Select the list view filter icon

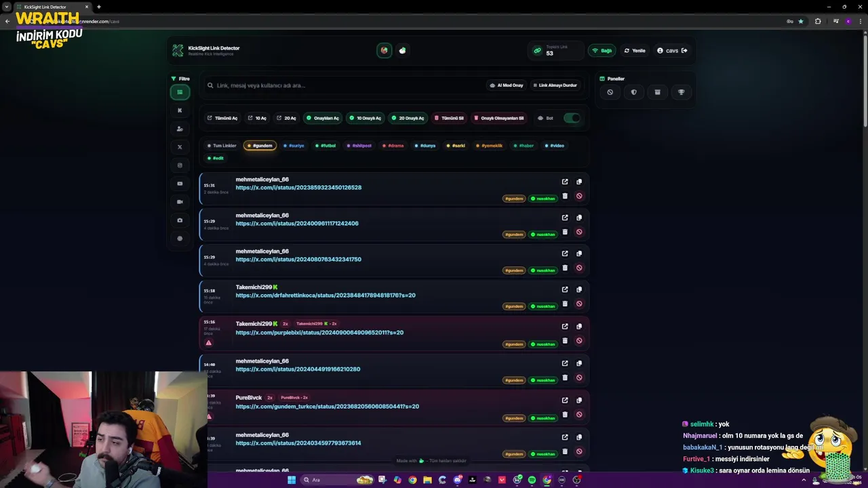pyautogui.click(x=180, y=92)
